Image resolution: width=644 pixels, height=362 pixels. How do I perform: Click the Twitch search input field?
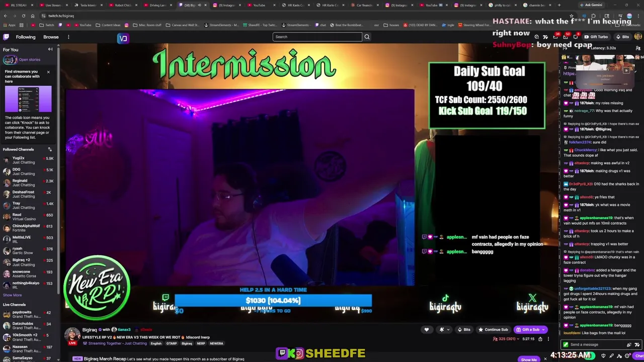pos(317,37)
